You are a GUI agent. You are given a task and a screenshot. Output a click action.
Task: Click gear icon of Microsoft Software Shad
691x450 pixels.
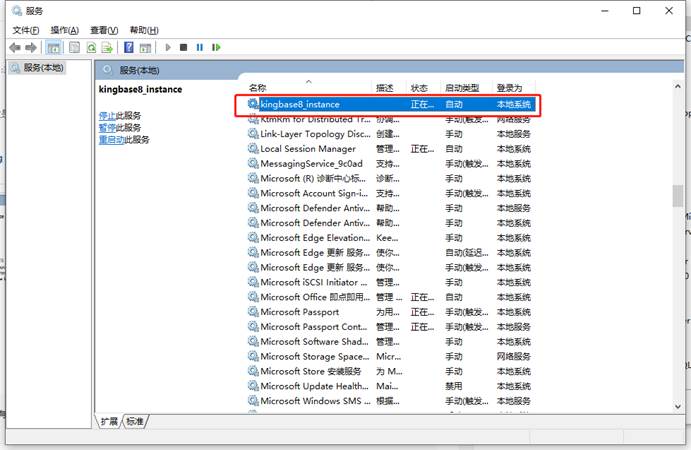pyautogui.click(x=253, y=342)
